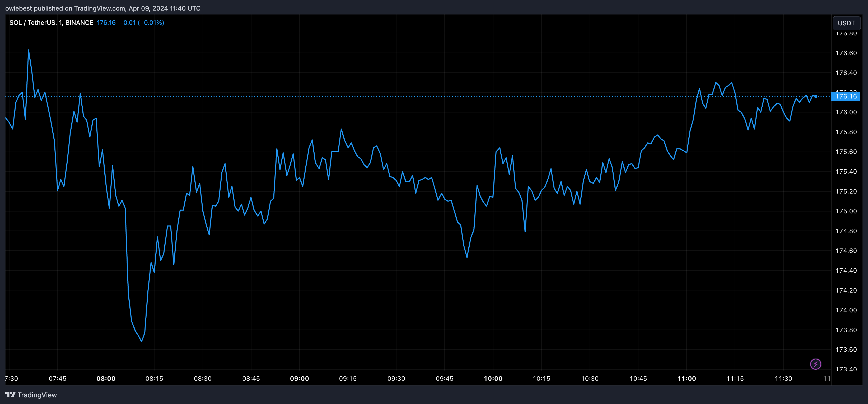This screenshot has height=404, width=868.
Task: Click the purple lightning bolt icon
Action: (815, 364)
